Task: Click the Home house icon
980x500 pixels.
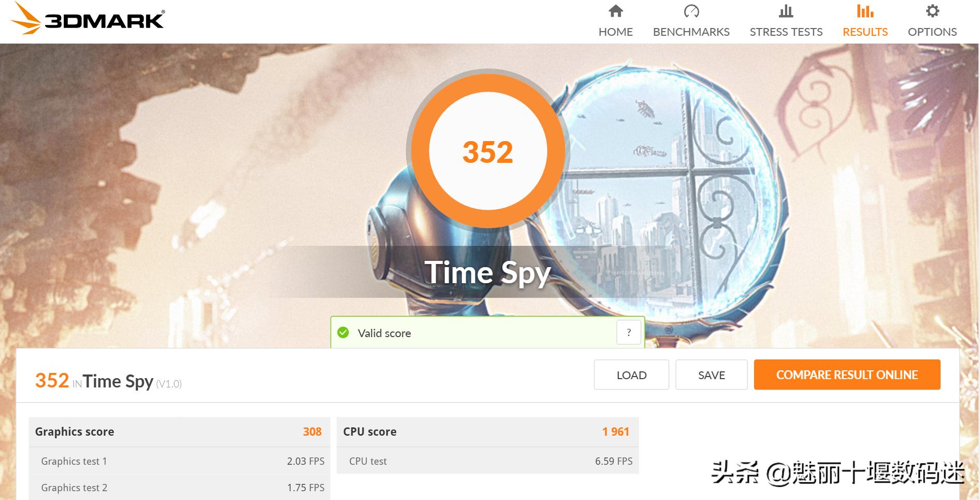Action: click(x=615, y=11)
